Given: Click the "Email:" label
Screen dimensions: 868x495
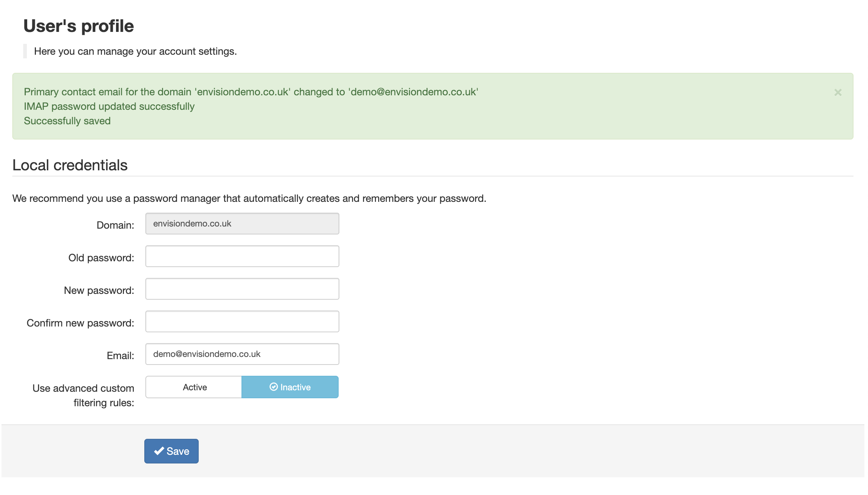Looking at the screenshot, I should (x=120, y=355).
